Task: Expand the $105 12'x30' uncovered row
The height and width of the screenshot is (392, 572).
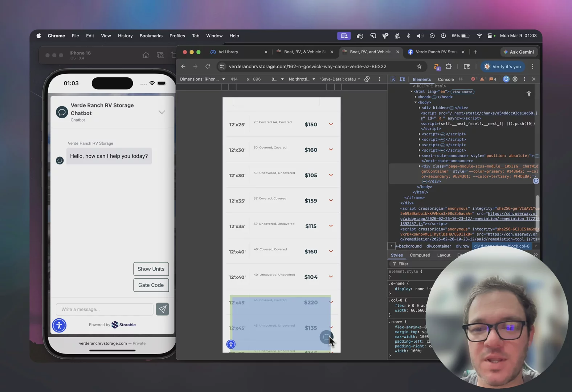Action: 331,175
